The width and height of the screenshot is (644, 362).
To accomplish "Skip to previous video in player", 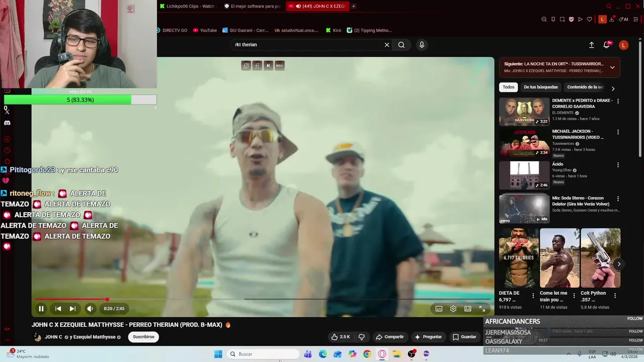I will [x=58, y=309].
